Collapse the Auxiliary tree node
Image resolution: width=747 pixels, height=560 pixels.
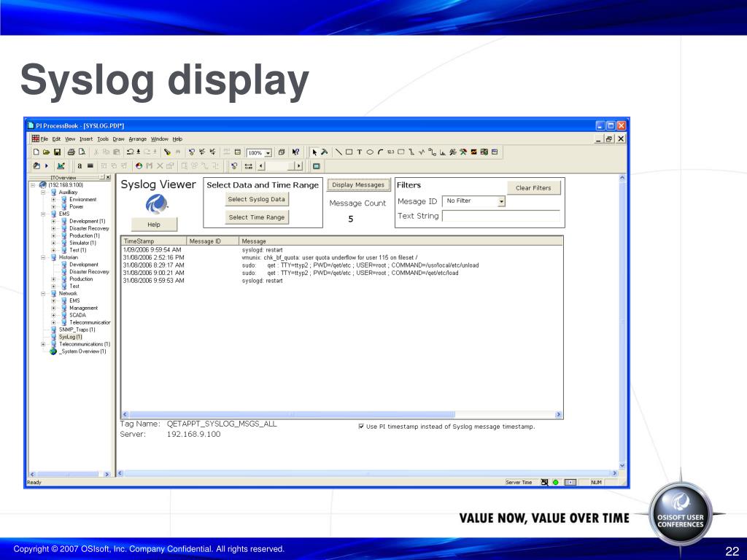[x=43, y=192]
